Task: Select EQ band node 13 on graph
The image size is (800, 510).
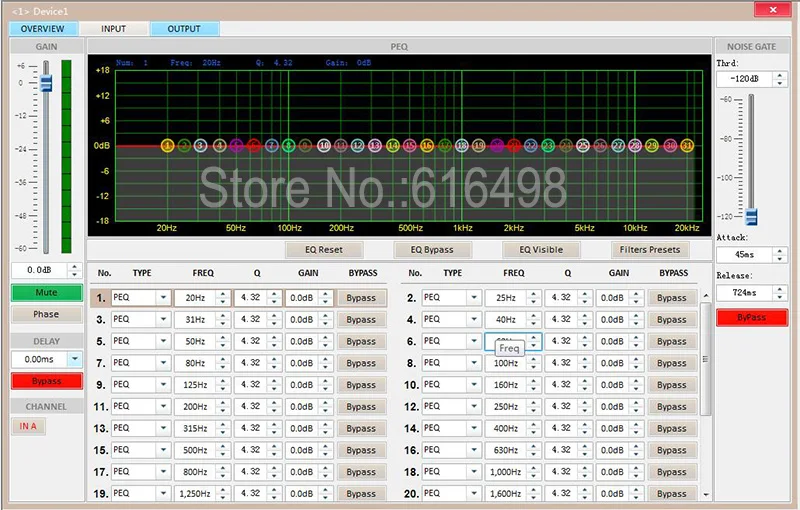Action: click(375, 146)
